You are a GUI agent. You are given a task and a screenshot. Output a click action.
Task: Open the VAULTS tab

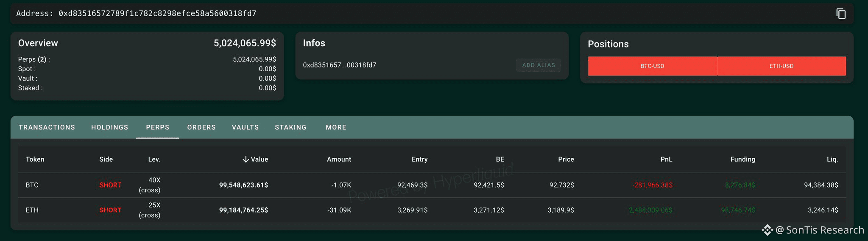(245, 127)
